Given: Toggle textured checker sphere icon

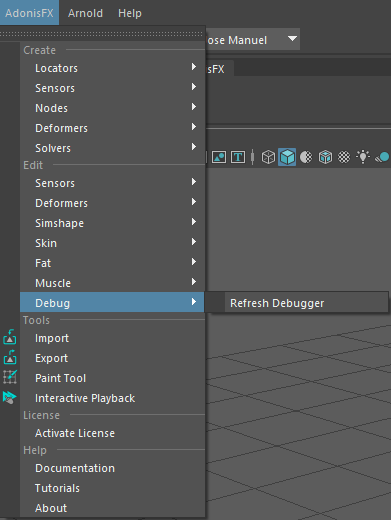Looking at the screenshot, I should click(344, 157).
